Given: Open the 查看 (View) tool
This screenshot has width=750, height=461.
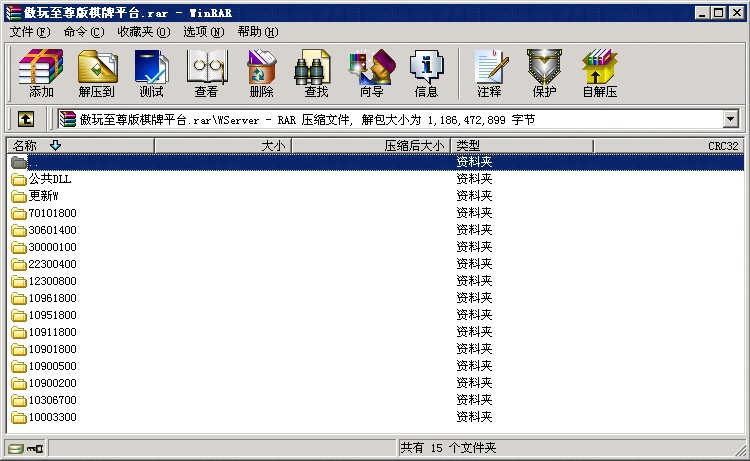Looking at the screenshot, I should point(206,73).
